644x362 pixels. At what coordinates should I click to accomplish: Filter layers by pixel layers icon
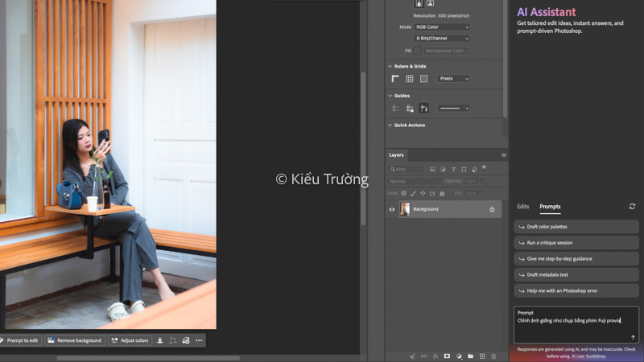[432, 169]
